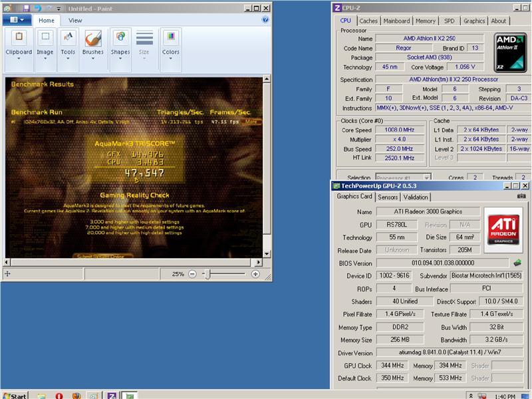
Task: Click the Shapes icon in the ribbon
Action: [120, 37]
